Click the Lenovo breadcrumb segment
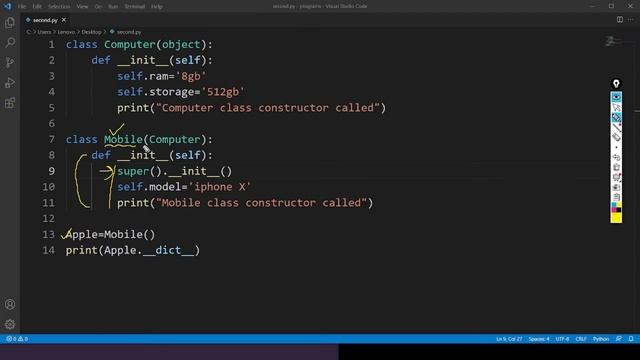 (x=66, y=32)
